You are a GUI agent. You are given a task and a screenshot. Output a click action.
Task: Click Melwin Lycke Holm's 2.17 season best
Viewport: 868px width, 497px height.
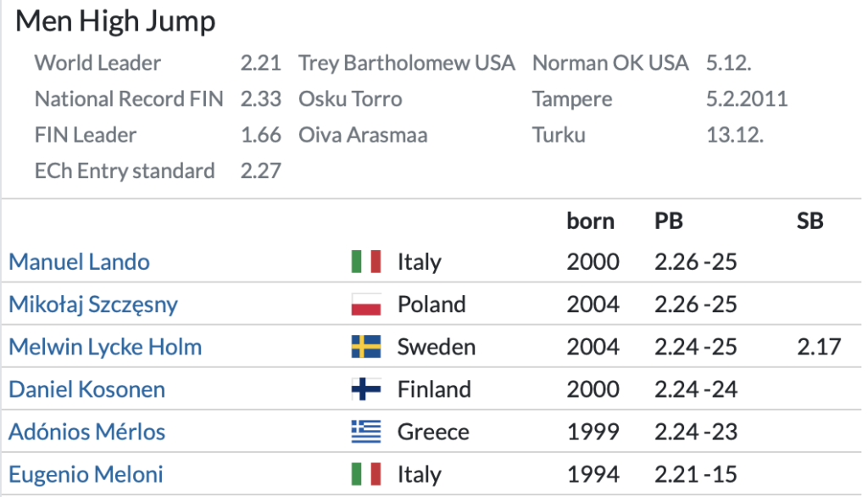818,347
